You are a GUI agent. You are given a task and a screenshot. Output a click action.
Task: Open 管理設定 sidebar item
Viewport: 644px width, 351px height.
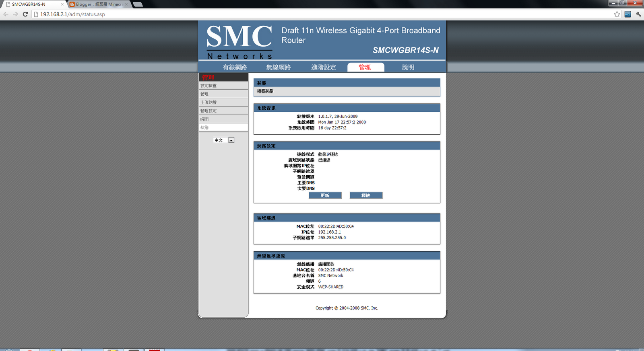pos(223,111)
